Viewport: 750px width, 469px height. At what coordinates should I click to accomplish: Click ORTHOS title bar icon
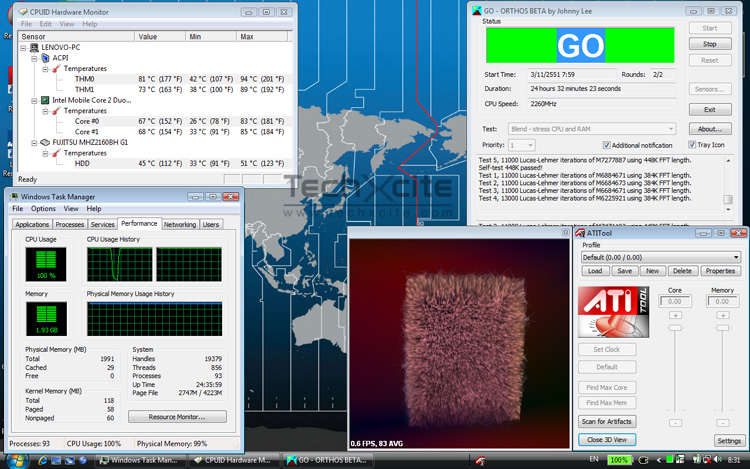click(x=477, y=10)
